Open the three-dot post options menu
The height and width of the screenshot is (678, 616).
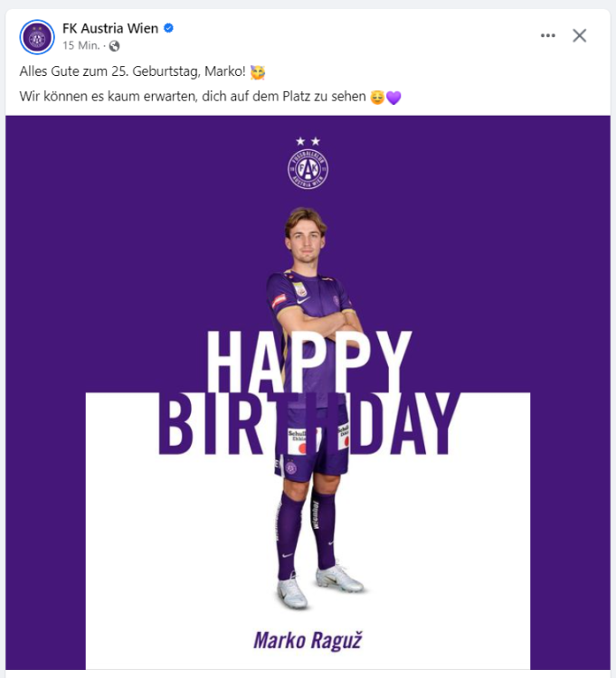point(548,35)
